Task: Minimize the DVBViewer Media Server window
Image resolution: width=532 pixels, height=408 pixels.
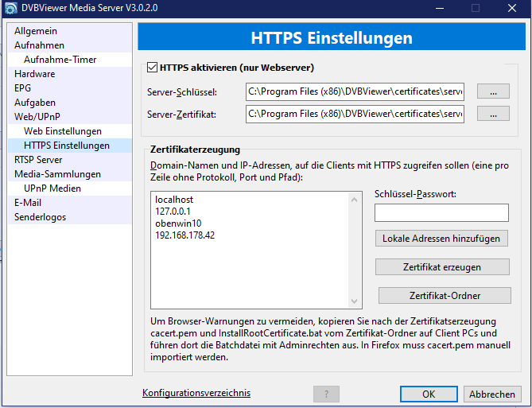Action: pos(440,8)
